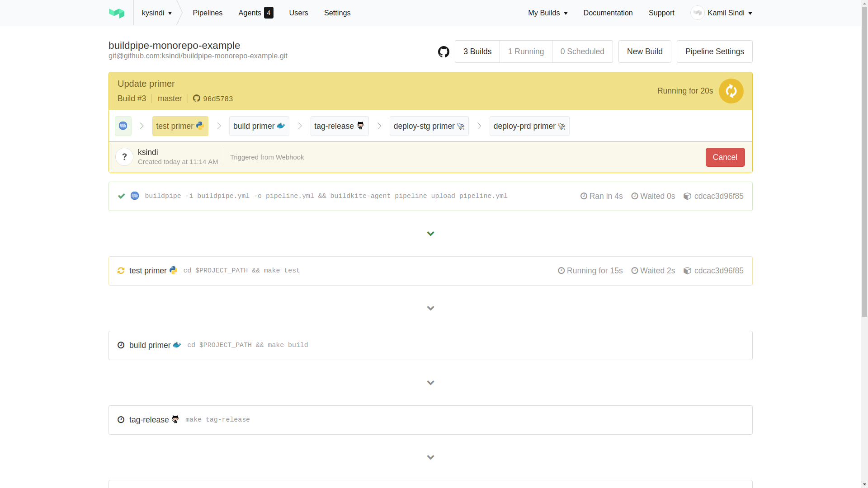Image resolution: width=868 pixels, height=488 pixels.
Task: Click the tag-release step icon
Action: (361, 127)
